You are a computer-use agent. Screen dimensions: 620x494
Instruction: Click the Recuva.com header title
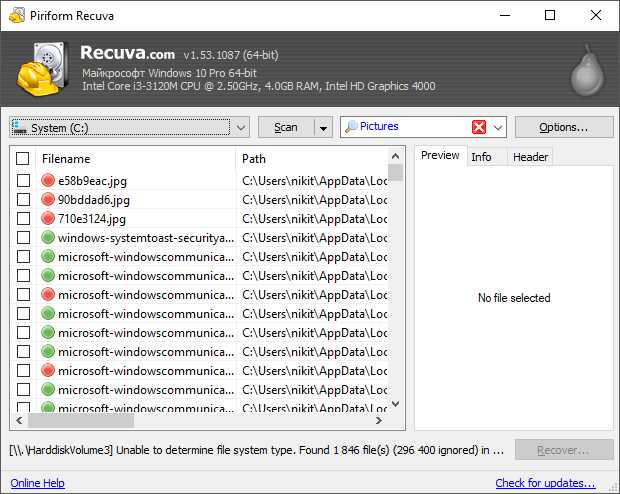tap(127, 53)
